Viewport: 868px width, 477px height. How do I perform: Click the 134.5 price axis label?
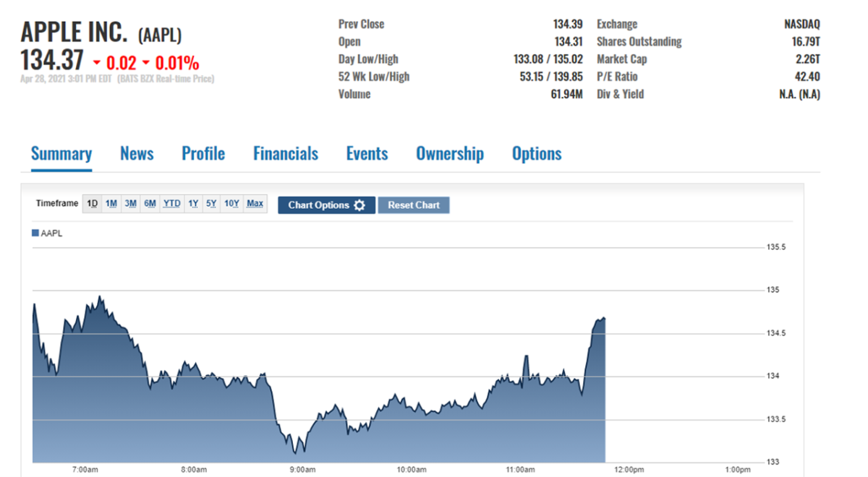[x=776, y=333]
